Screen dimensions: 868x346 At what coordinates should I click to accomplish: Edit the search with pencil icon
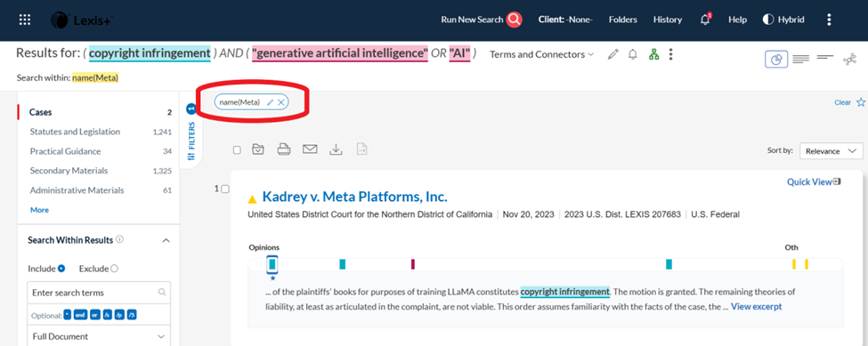pos(612,55)
